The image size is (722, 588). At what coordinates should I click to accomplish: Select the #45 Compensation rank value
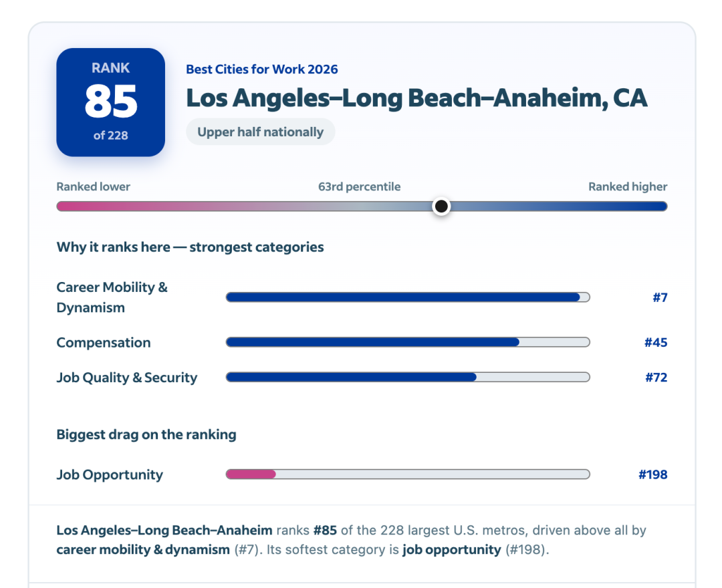point(656,342)
